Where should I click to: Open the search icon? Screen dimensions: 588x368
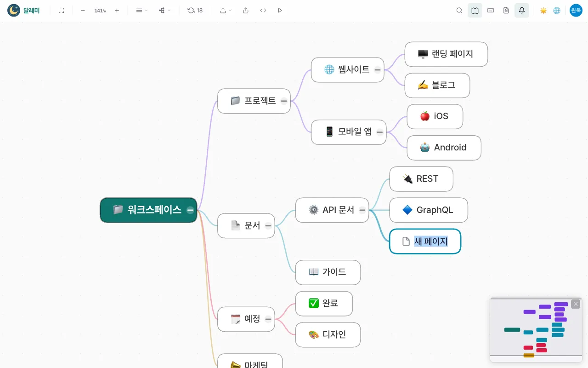click(459, 10)
